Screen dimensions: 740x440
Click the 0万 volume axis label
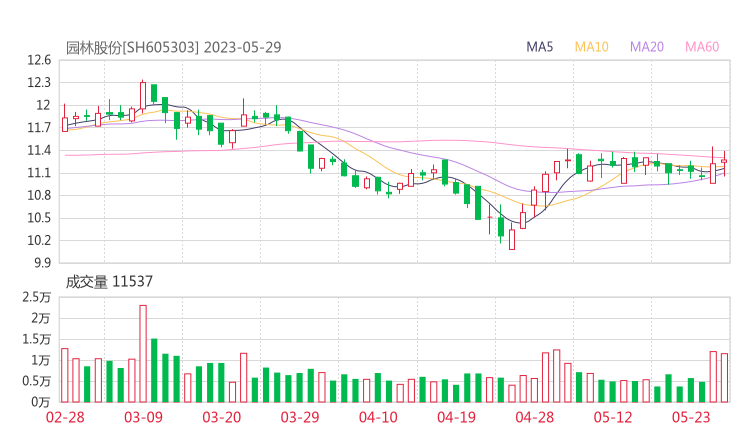[x=41, y=402]
